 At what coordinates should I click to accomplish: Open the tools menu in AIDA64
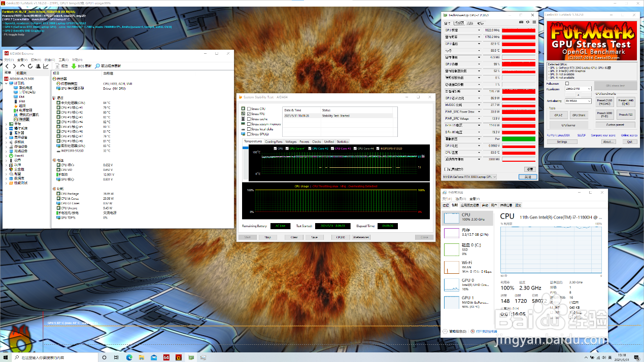pyautogui.click(x=63, y=60)
